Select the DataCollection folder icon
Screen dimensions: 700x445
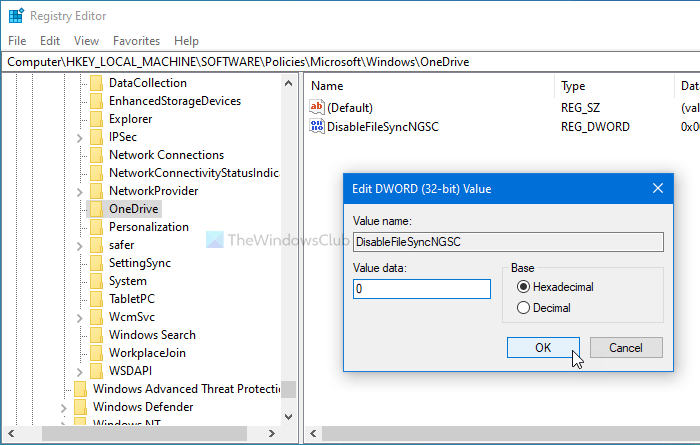point(96,83)
